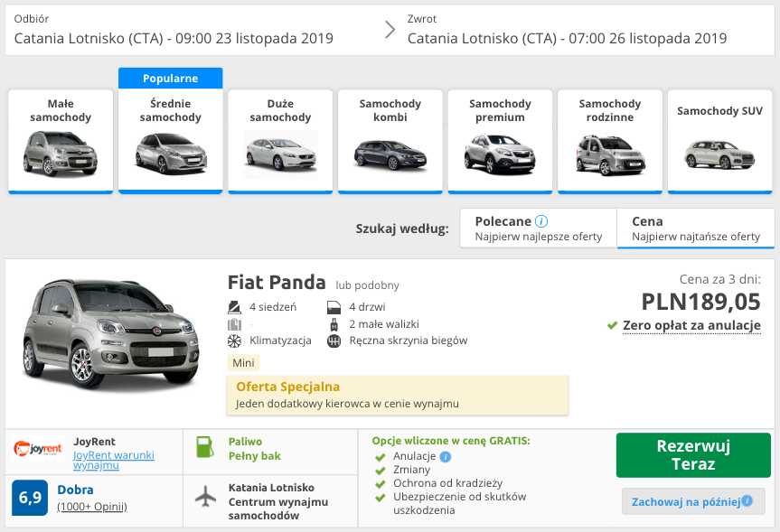Viewport: 780px width, 532px height.
Task: Edit the Odbiór pickup details
Action: pyautogui.click(x=174, y=31)
